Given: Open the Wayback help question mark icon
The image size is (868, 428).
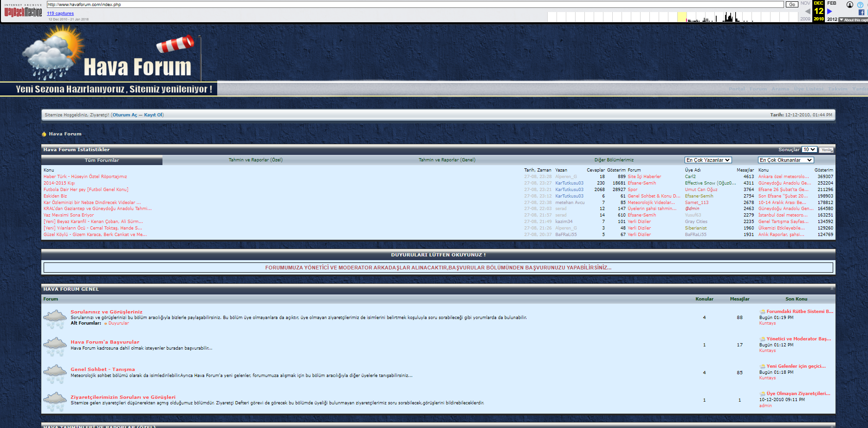Looking at the screenshot, I should pos(860,5).
